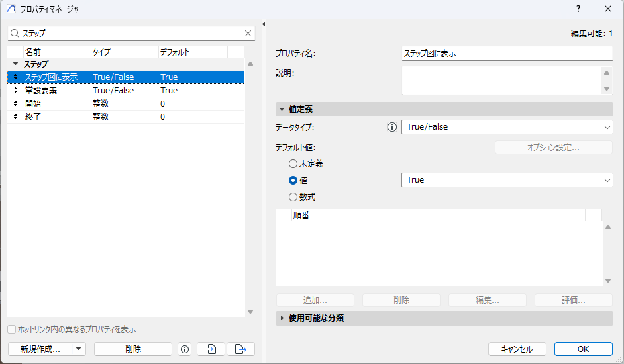The width and height of the screenshot is (624, 364).
Task: Click the info icon next to 削除 button
Action: (185, 349)
